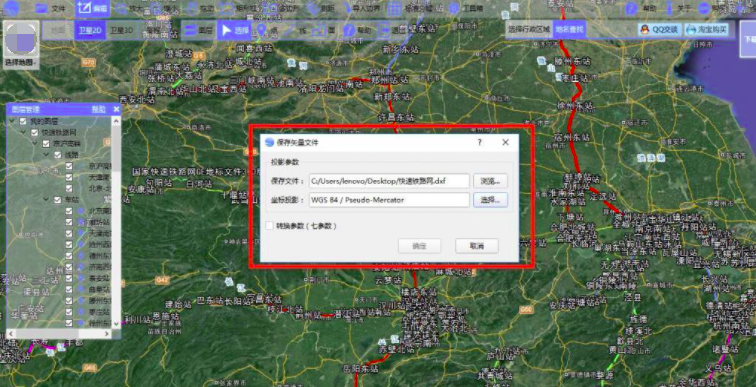The image size is (756, 387).
Task: Uncheck the 枣庄站 station checkbox
Action: (x=69, y=312)
